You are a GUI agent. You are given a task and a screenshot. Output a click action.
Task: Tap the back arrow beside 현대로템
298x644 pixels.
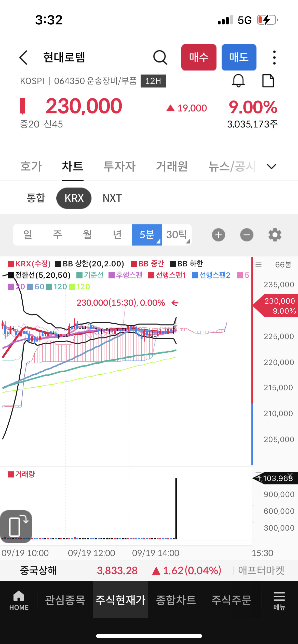[x=23, y=57]
